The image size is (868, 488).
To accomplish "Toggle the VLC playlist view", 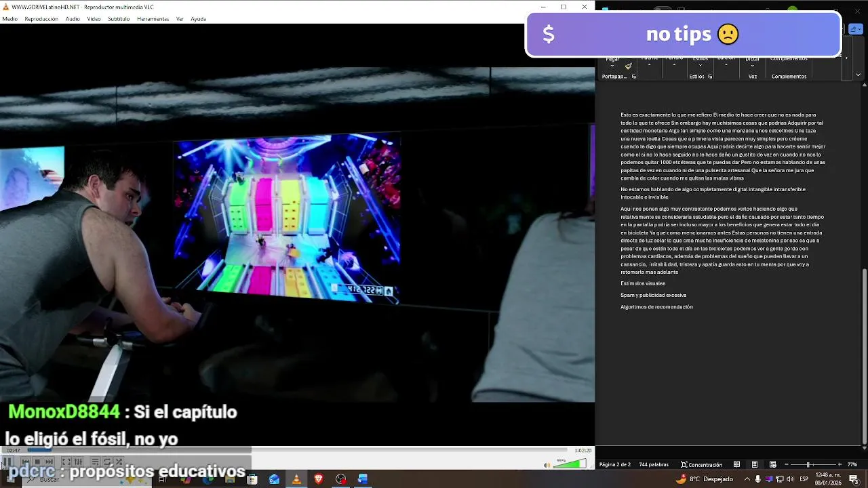I will click(95, 462).
